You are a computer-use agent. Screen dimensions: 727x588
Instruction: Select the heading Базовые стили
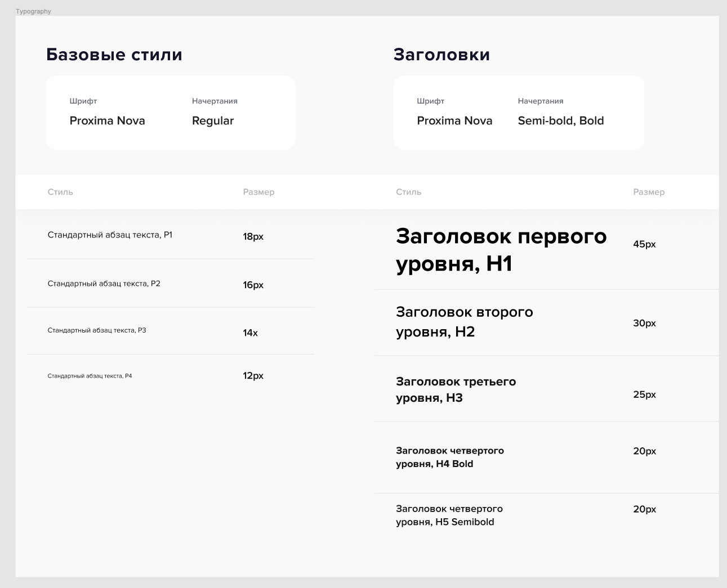(x=114, y=55)
